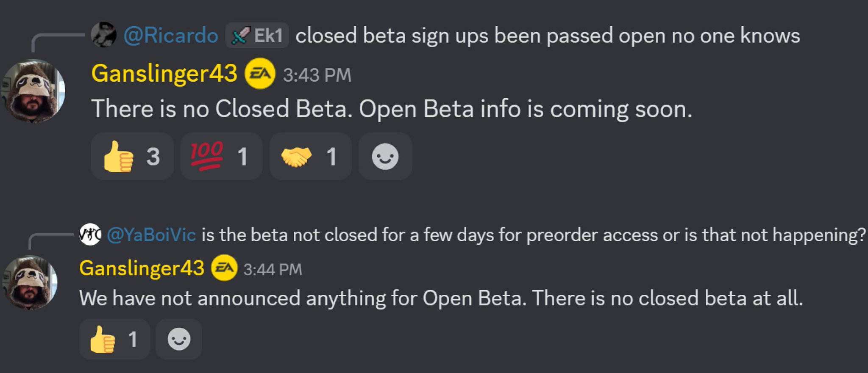Toggle the handshake emoji reaction

point(310,157)
